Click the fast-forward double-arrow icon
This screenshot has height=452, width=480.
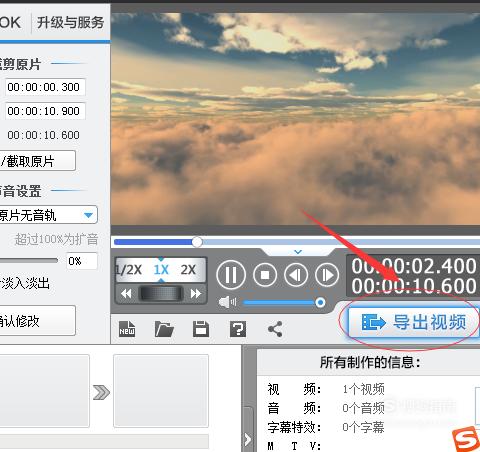pos(196,294)
